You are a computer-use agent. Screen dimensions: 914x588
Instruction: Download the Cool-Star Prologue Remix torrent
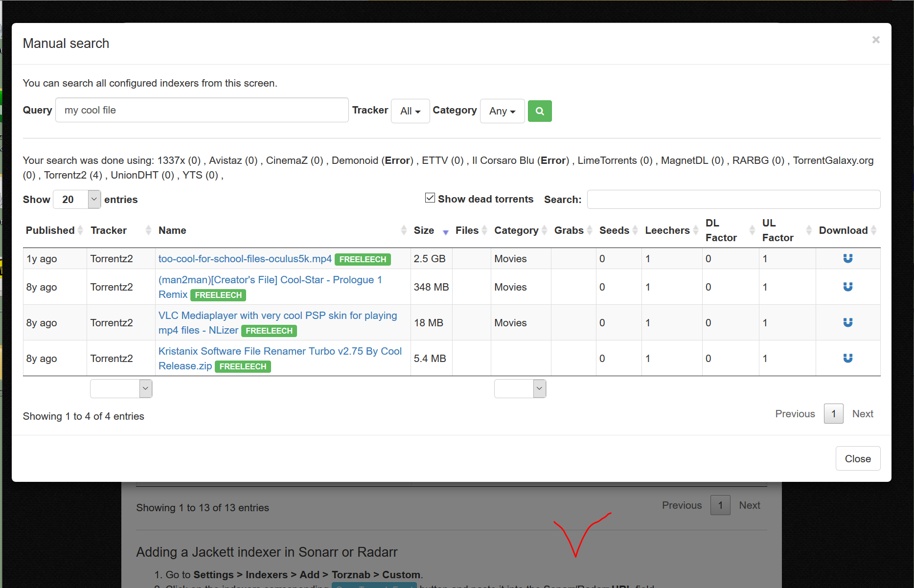[x=847, y=287]
